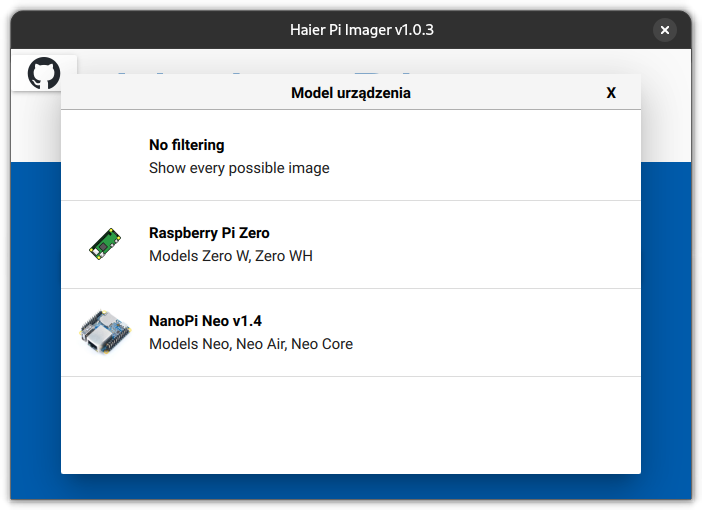
Task: Click the Haier Pi Imager v1.0.3 title
Action: [x=362, y=30]
